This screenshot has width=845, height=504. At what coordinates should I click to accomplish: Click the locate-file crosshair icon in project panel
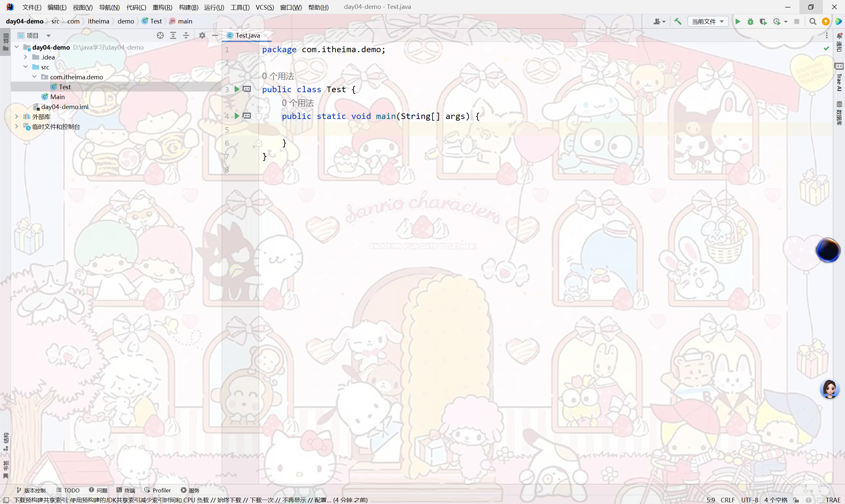160,35
